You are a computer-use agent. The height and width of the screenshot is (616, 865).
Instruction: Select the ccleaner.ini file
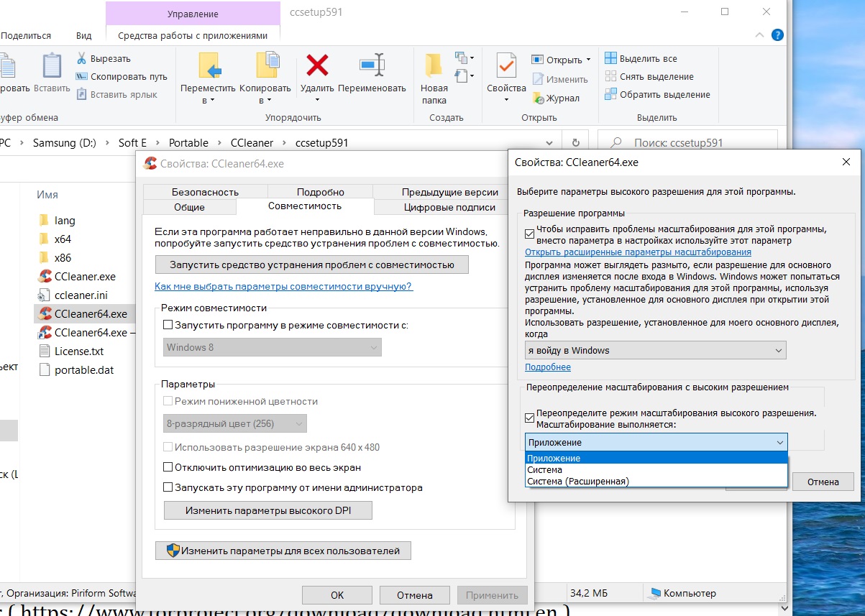74,295
